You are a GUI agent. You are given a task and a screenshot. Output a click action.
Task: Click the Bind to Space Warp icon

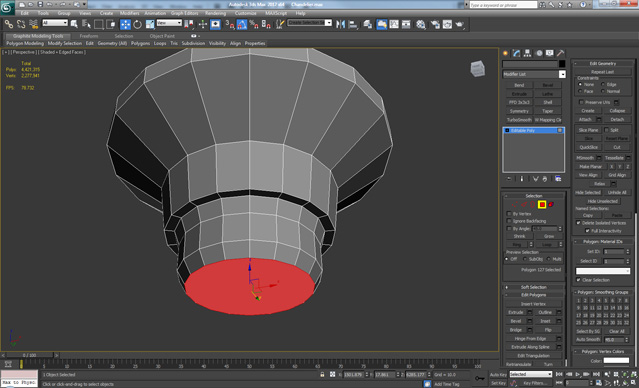click(x=33, y=24)
